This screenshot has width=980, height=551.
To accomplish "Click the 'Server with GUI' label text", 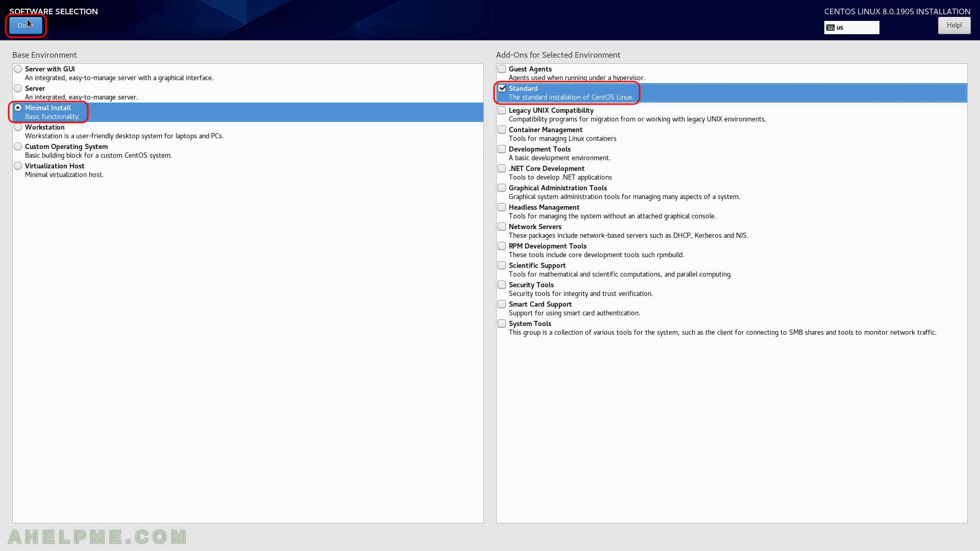I will (x=50, y=69).
